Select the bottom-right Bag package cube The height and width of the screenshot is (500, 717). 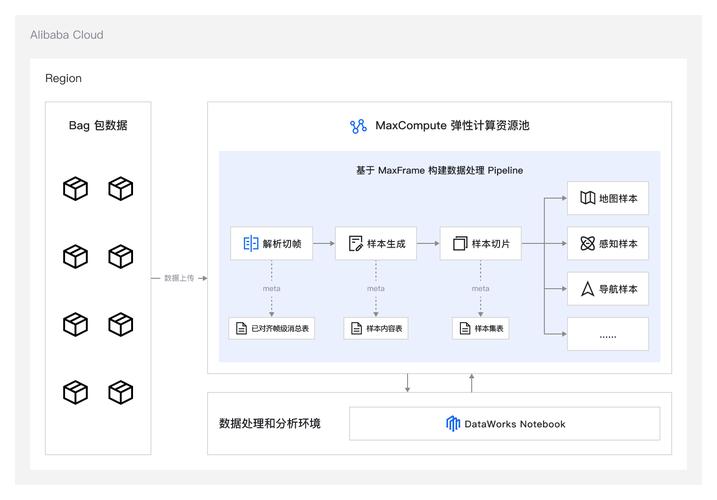[121, 392]
